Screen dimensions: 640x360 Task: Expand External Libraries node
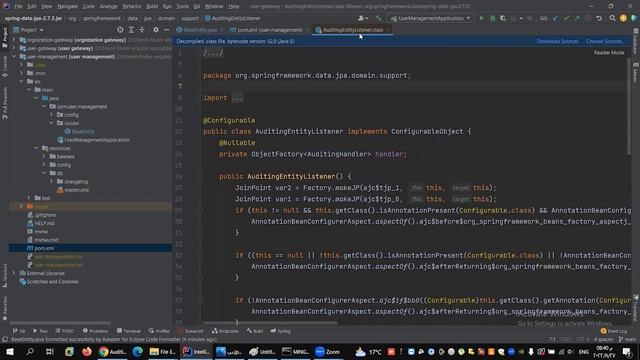coord(13,273)
